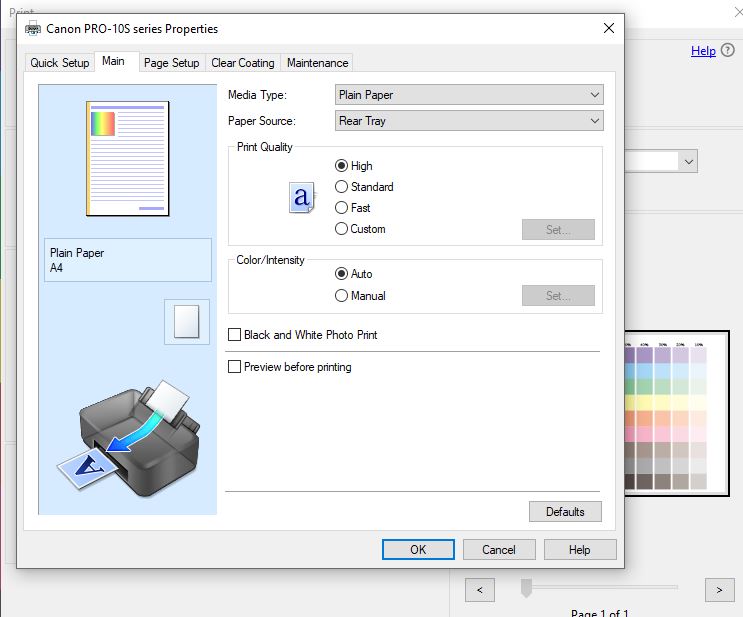Viewport: 743px width, 617px height.
Task: Click the Help question mark icon
Action: tap(727, 51)
